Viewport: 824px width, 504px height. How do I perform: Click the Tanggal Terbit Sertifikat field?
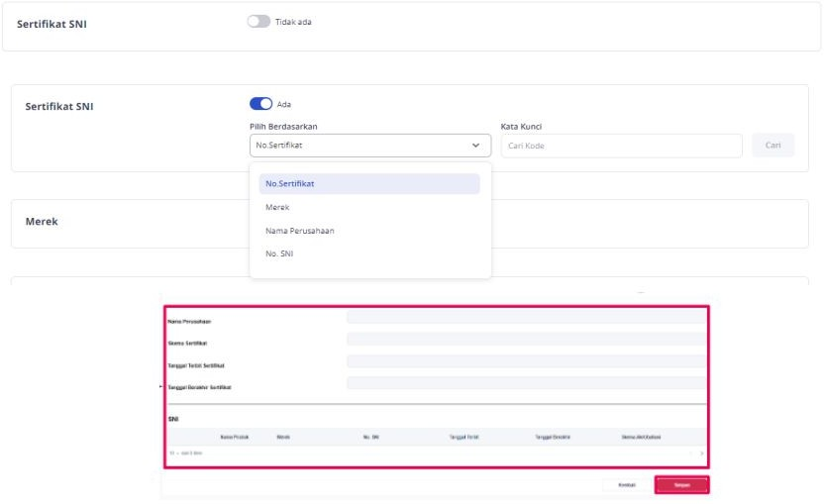point(525,362)
